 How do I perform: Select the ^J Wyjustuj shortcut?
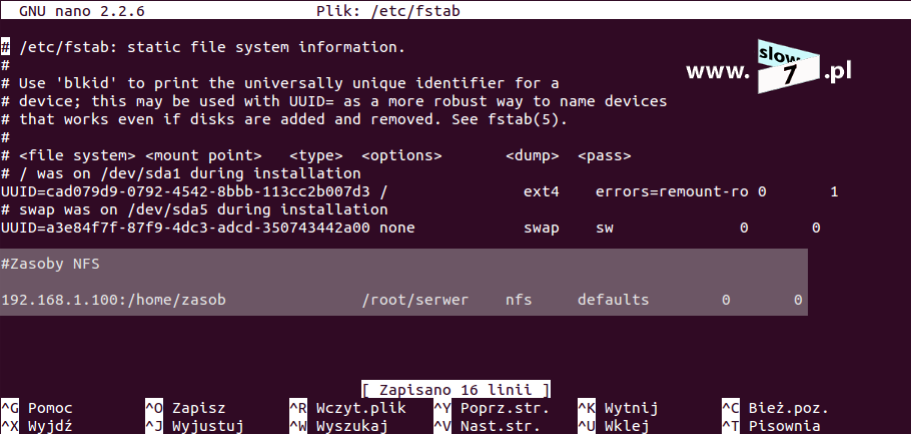194,426
